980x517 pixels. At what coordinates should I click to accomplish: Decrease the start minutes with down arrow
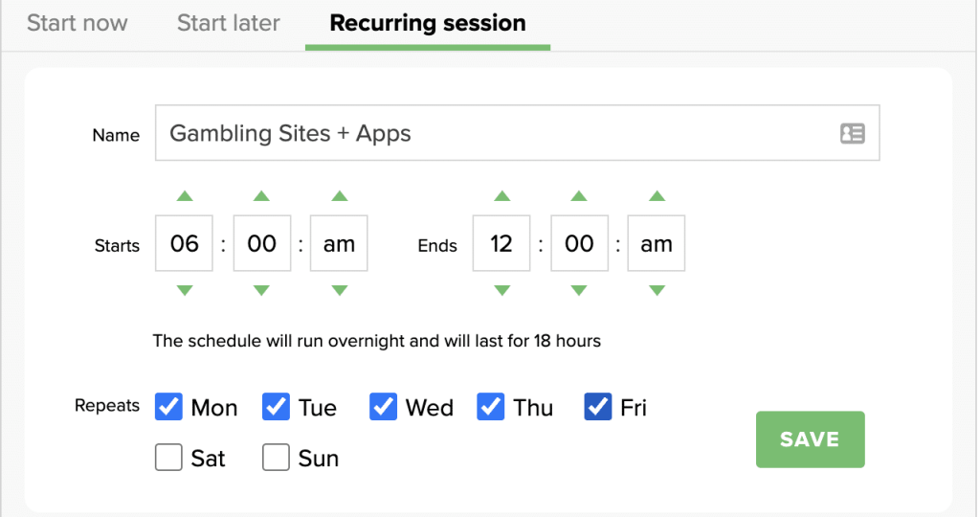tap(261, 291)
